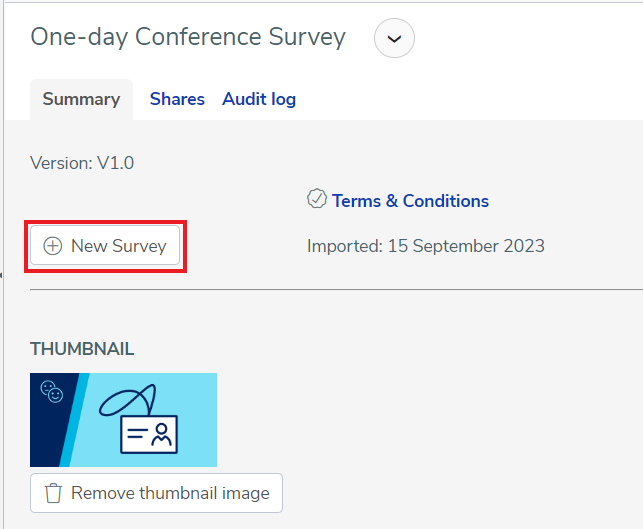Open the Audit log tab
The width and height of the screenshot is (643, 529).
point(259,99)
